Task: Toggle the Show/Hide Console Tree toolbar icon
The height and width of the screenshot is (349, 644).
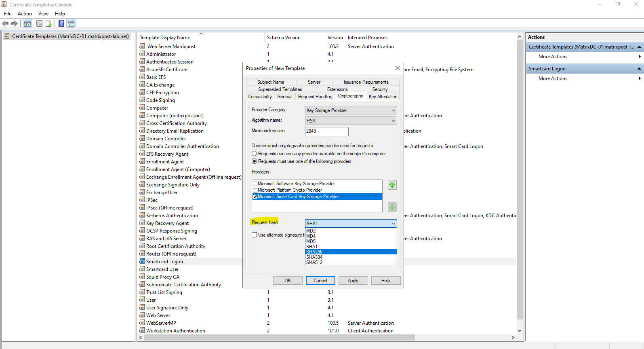Action: [27, 24]
